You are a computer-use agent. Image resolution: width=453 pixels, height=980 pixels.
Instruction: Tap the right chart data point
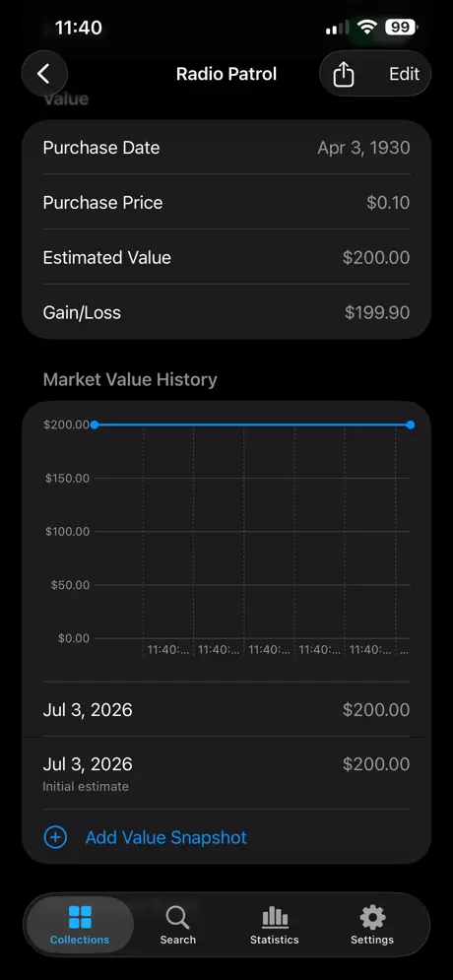point(410,425)
